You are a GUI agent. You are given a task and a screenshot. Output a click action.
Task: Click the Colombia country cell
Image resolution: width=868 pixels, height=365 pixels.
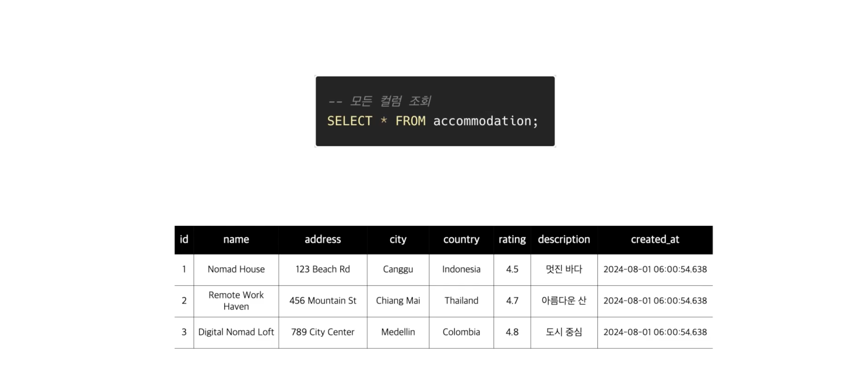(x=461, y=332)
